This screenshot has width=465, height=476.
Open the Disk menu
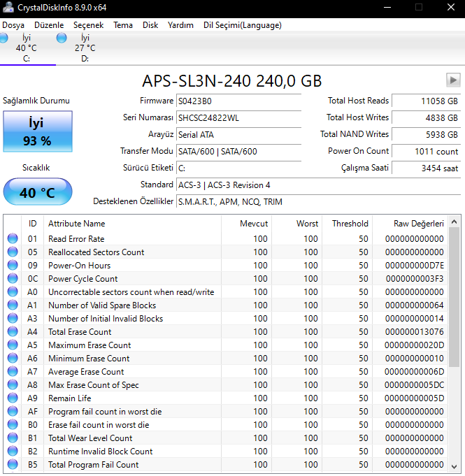pos(150,24)
